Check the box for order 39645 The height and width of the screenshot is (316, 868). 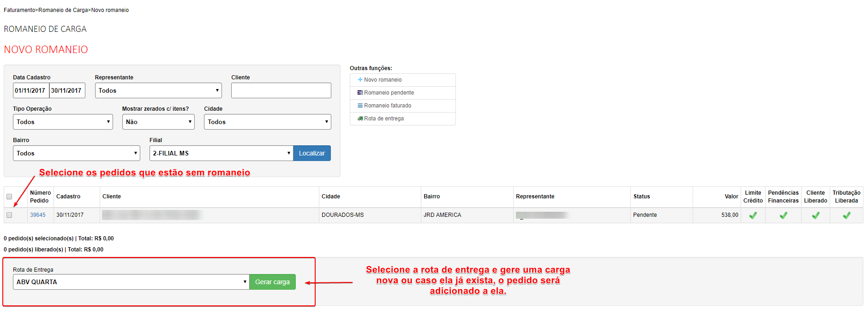click(x=9, y=215)
